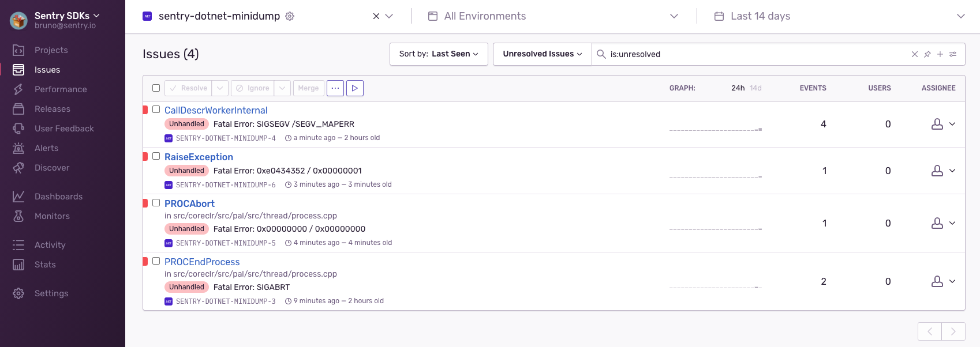
Task: Switch graph to 24h
Action: tap(738, 88)
